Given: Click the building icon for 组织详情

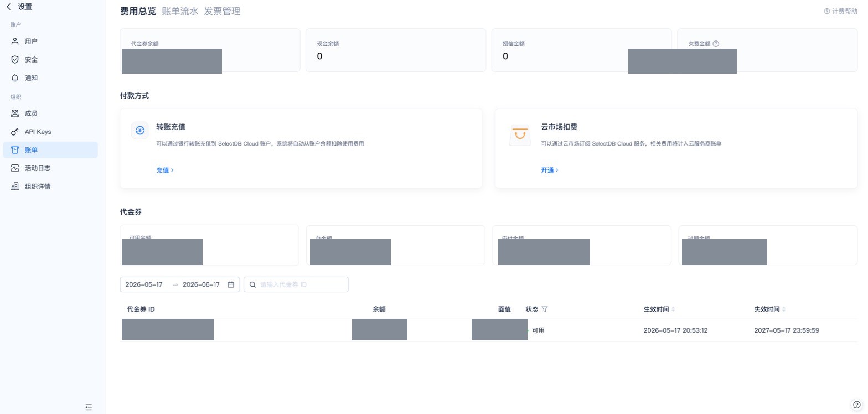Looking at the screenshot, I should [x=15, y=186].
